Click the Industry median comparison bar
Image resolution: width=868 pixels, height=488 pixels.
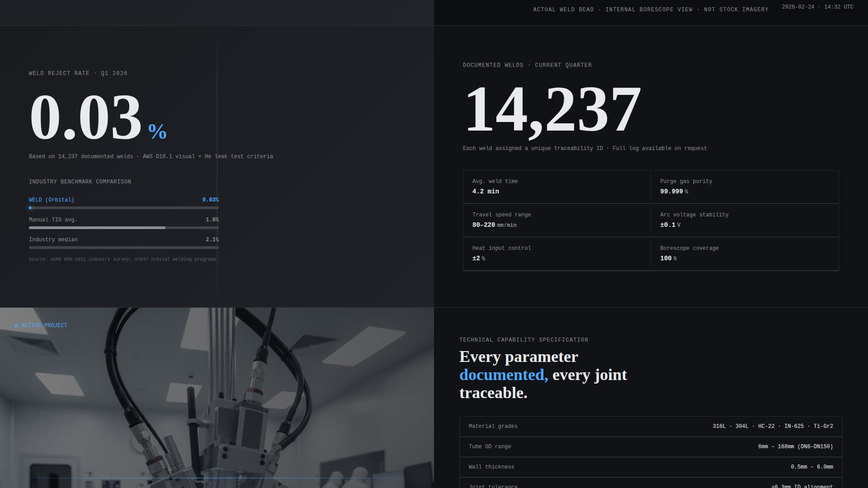click(x=123, y=248)
